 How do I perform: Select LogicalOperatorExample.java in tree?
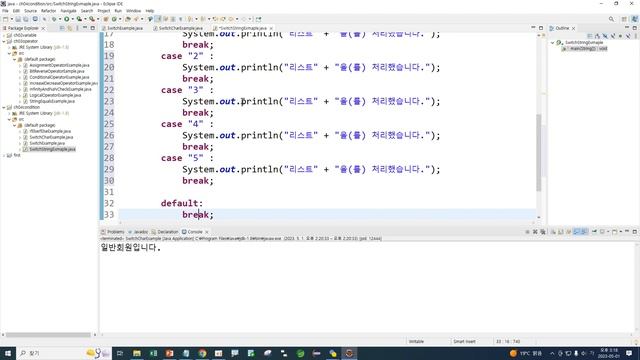tap(55, 95)
